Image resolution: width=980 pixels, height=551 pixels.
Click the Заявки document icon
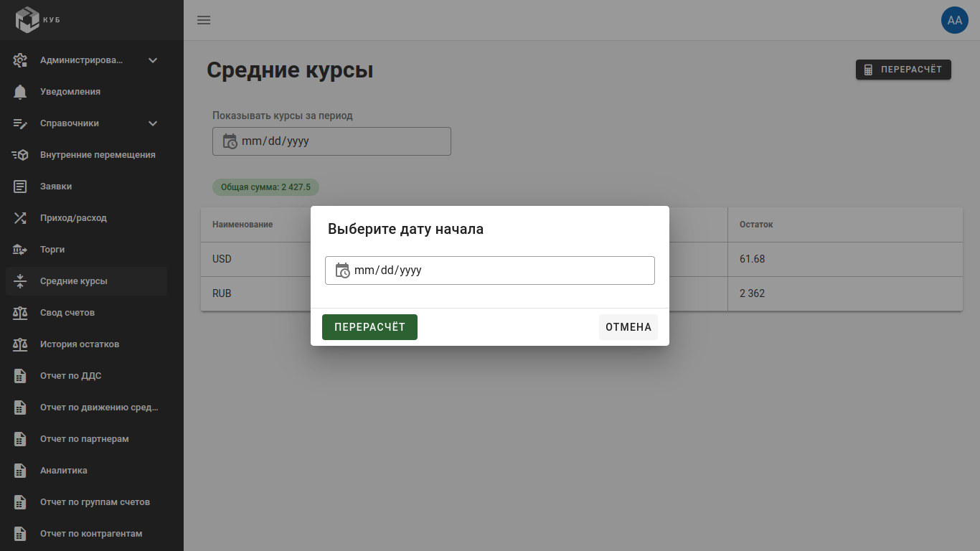tap(20, 187)
